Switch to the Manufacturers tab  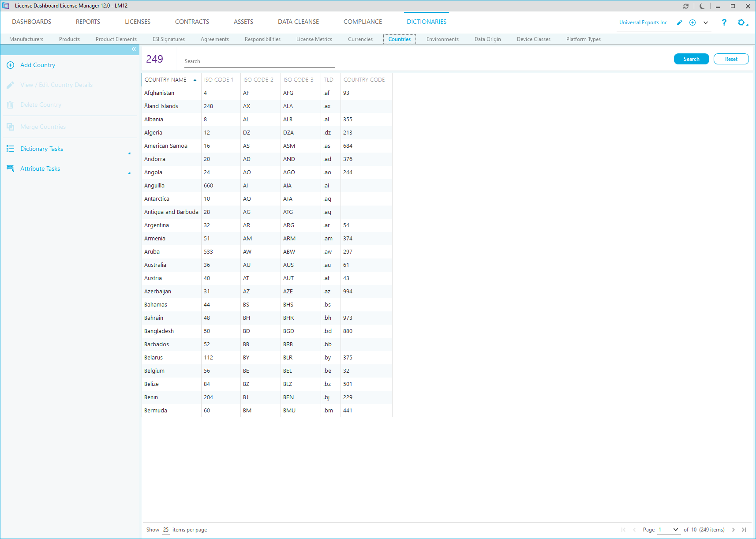26,39
